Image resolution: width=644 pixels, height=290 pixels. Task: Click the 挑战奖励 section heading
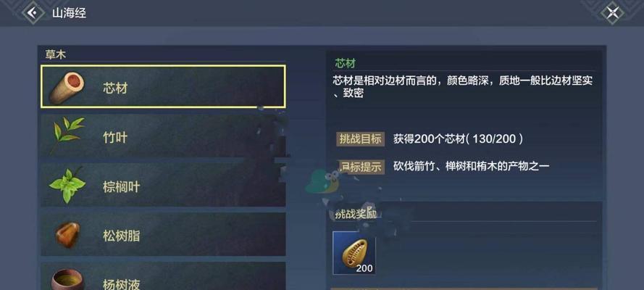point(355,214)
